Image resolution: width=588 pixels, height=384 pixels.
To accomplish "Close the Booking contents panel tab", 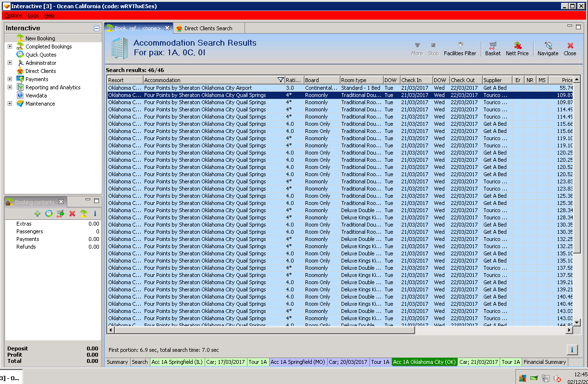I will [x=61, y=202].
